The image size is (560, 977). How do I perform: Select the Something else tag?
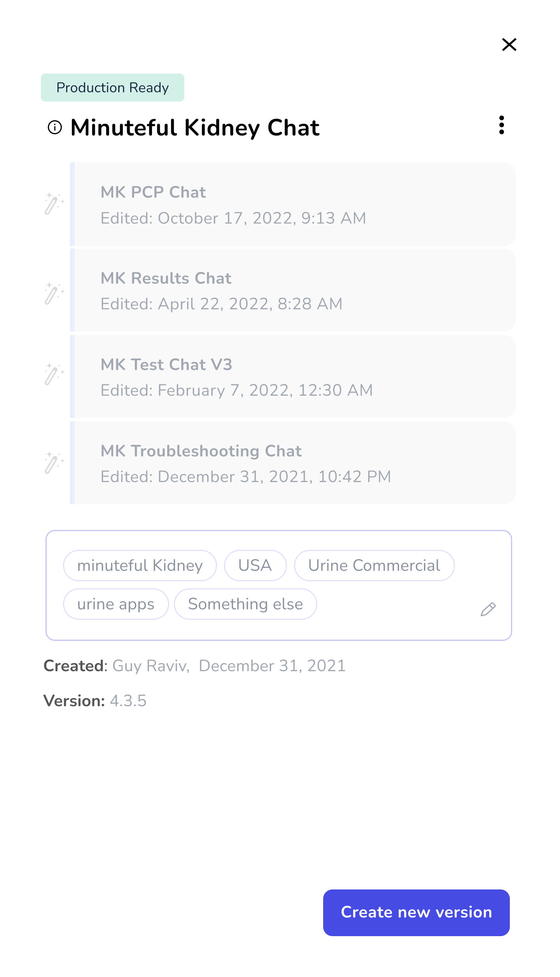[x=245, y=604]
